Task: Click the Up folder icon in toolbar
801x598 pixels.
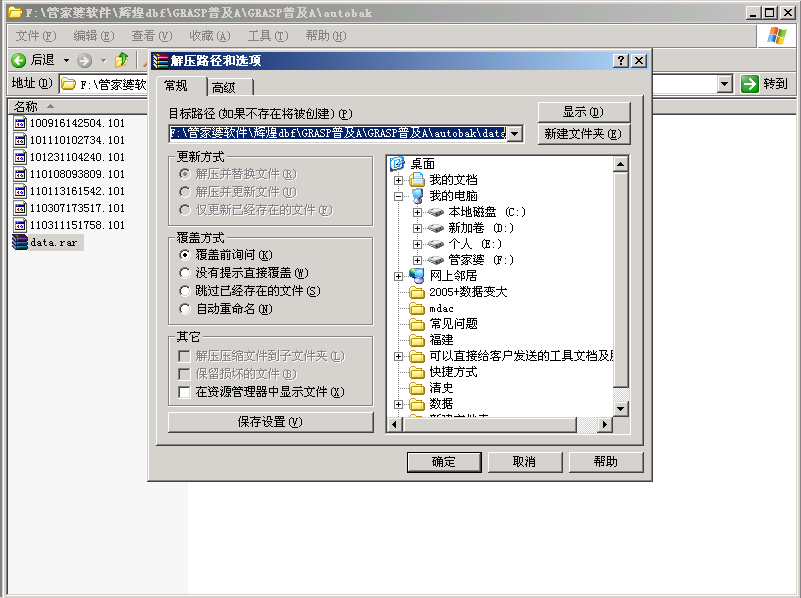Action: 122,60
